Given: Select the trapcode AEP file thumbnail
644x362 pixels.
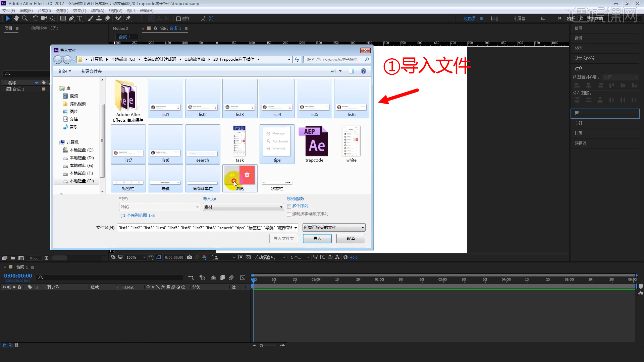Looking at the screenshot, I should pos(314,142).
